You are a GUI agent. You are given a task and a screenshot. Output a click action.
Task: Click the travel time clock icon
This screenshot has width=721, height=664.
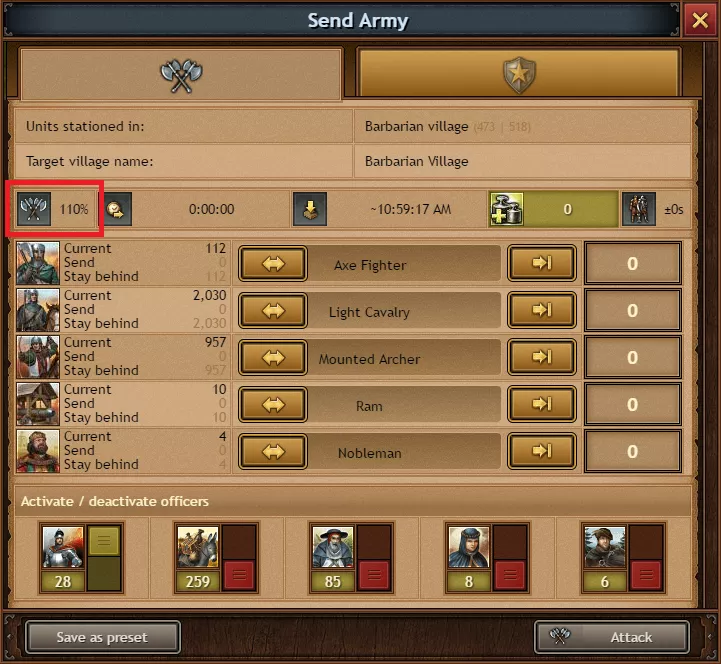(x=115, y=209)
